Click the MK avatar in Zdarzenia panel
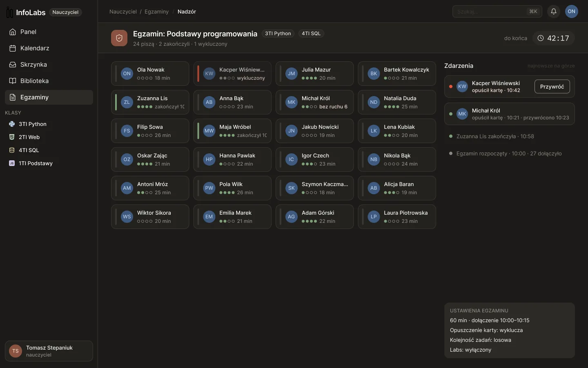Viewport: 588px width, 368px height. [462, 114]
